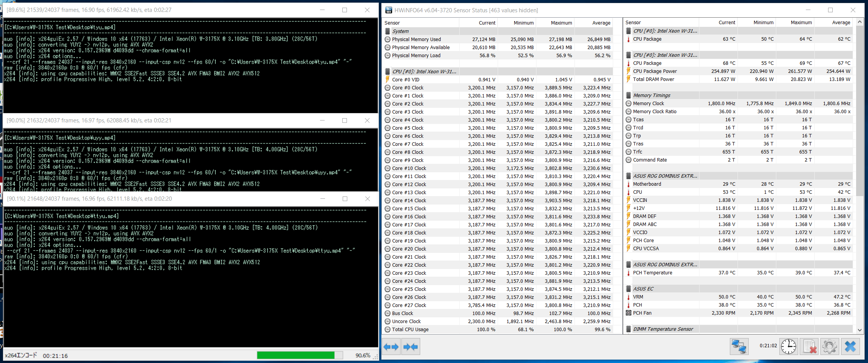Click the tyu.mp4 console title showing 89.6%
The height and width of the screenshot is (363, 868).
coord(89,10)
